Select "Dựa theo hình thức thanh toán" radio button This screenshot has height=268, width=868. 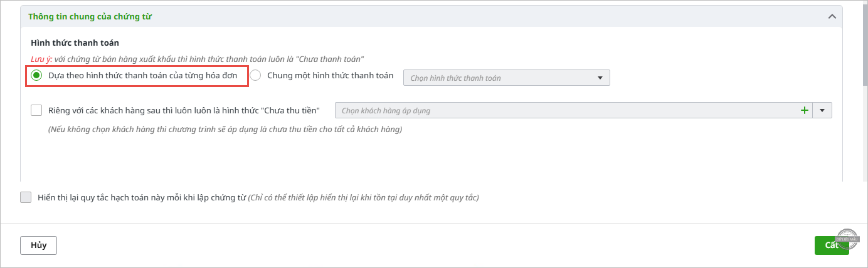pyautogui.click(x=36, y=76)
